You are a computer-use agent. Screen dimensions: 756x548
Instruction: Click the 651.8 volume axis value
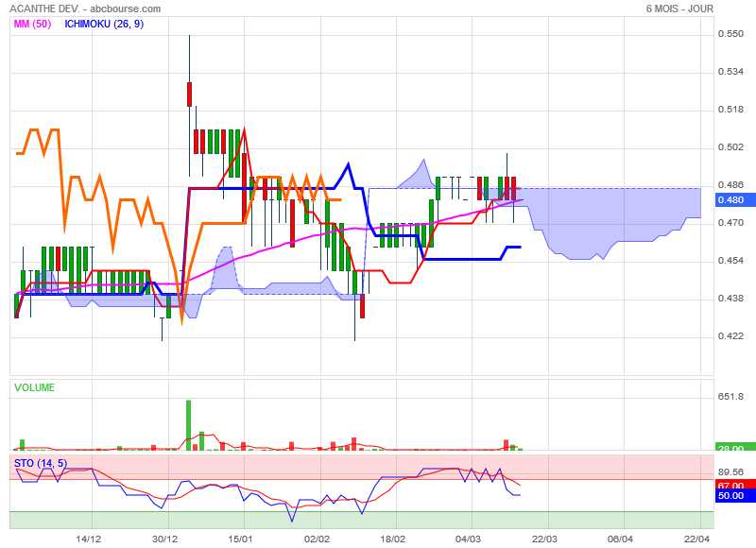pyautogui.click(x=730, y=397)
